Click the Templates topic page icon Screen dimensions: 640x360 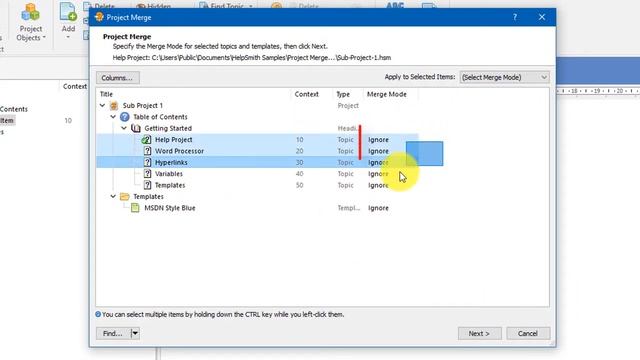pyautogui.click(x=147, y=185)
